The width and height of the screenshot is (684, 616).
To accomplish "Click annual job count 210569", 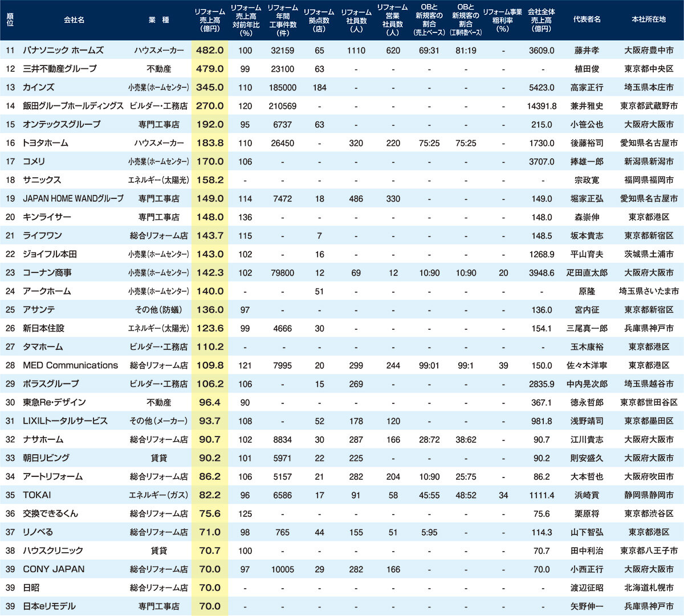I will tap(282, 106).
